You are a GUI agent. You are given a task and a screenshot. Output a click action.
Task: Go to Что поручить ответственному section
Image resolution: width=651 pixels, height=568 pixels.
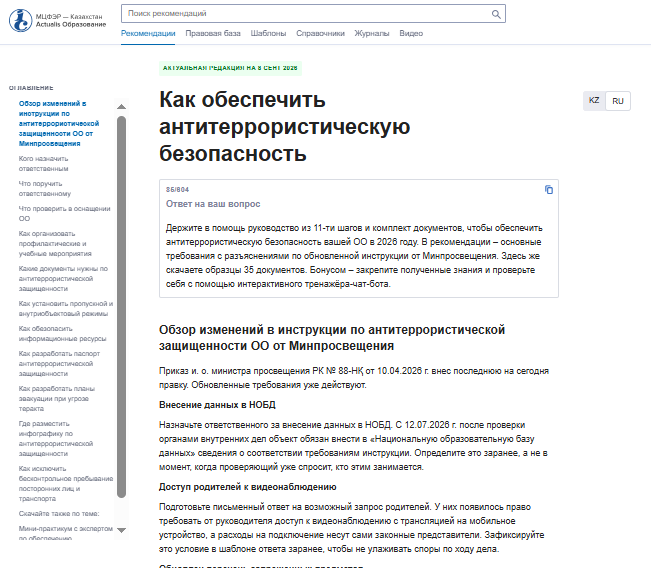coord(45,189)
